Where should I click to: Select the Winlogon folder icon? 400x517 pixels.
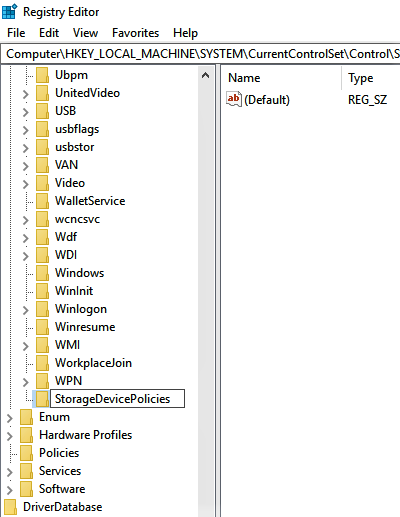coord(42,309)
